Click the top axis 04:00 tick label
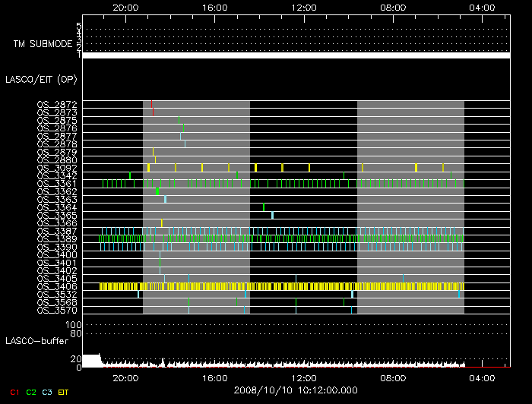Screen dimensions: 532x404 point(483,7)
